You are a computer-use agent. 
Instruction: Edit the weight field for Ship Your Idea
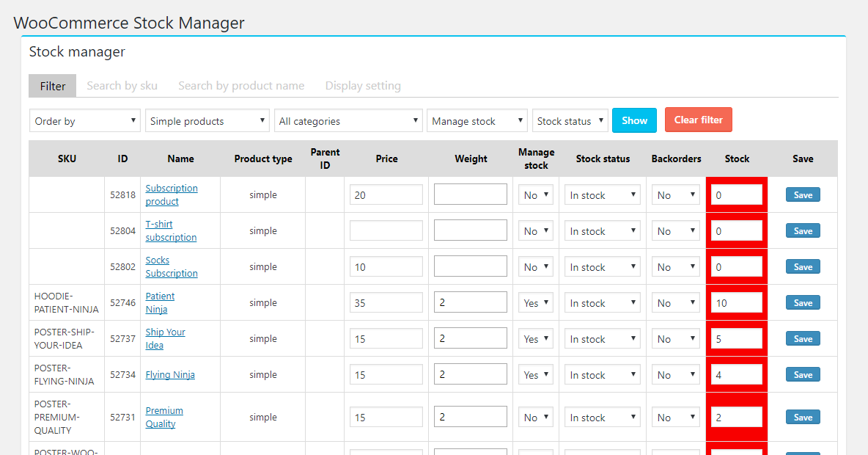[471, 338]
